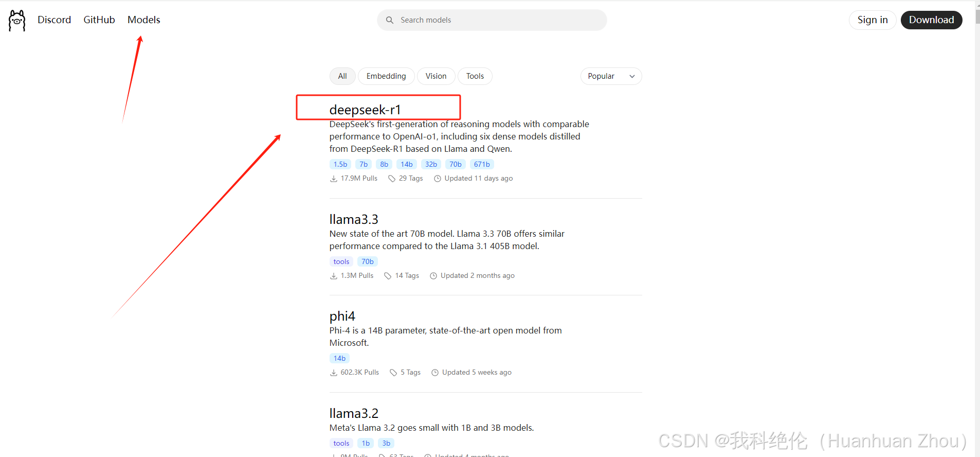This screenshot has height=457, width=980.
Task: Click the Sign in button
Action: 873,20
